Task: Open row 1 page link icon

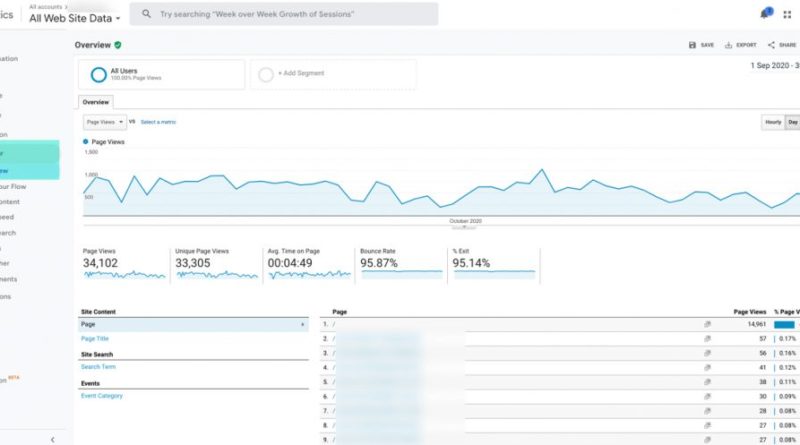Action: (x=706, y=324)
